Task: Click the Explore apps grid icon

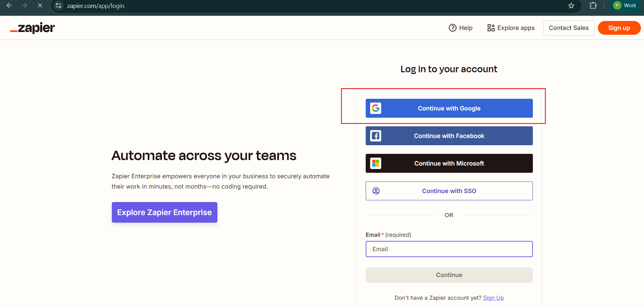Action: click(491, 28)
